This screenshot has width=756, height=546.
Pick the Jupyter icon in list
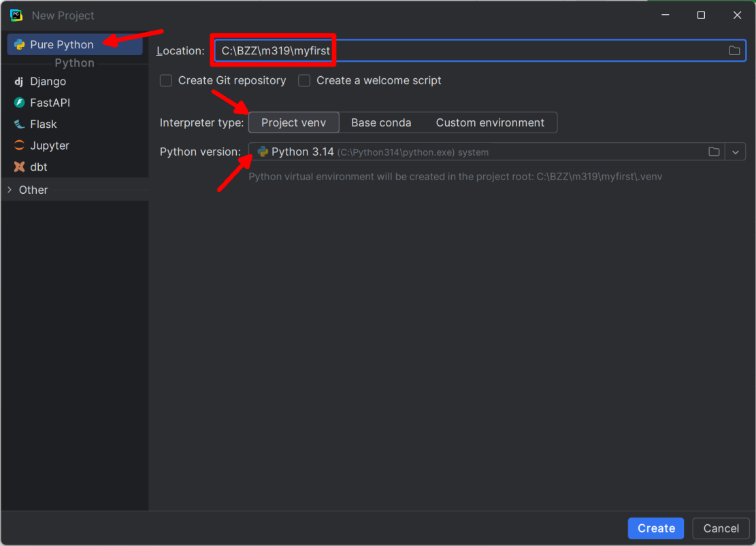[x=19, y=146]
